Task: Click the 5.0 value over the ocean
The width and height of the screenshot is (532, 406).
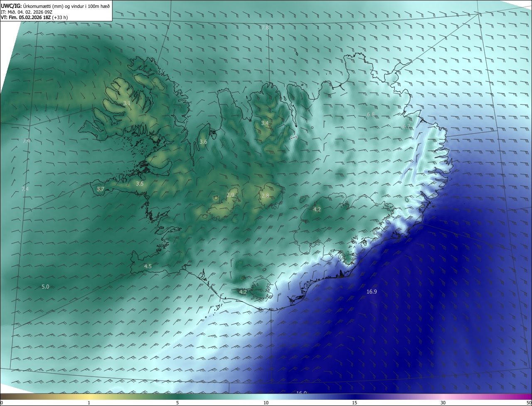Action: point(45,286)
